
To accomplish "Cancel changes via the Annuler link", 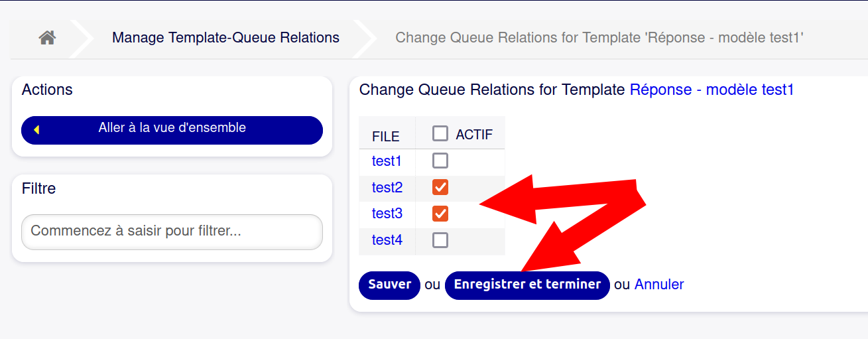I will [x=658, y=285].
